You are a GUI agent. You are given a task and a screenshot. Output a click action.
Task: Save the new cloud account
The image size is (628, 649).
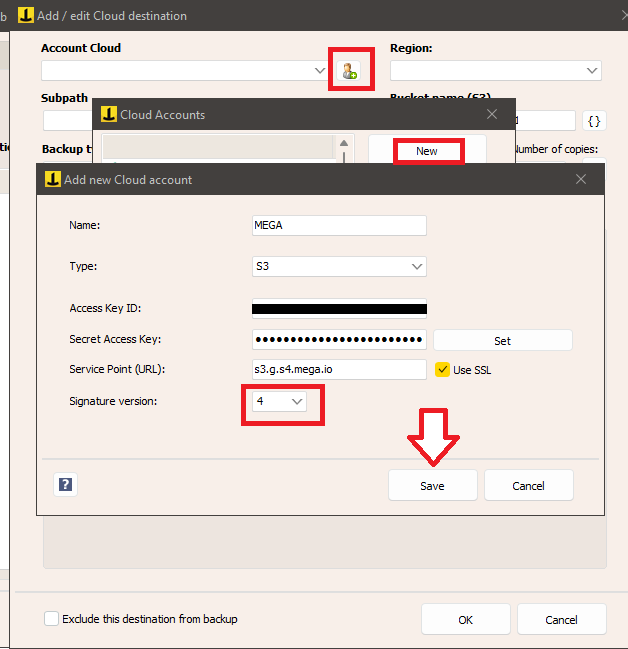[x=432, y=486]
